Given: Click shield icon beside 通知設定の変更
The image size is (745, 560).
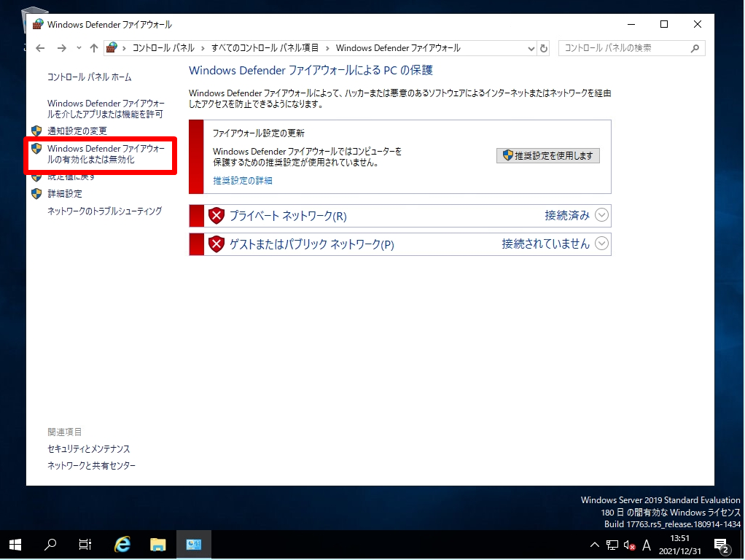Looking at the screenshot, I should [36, 131].
